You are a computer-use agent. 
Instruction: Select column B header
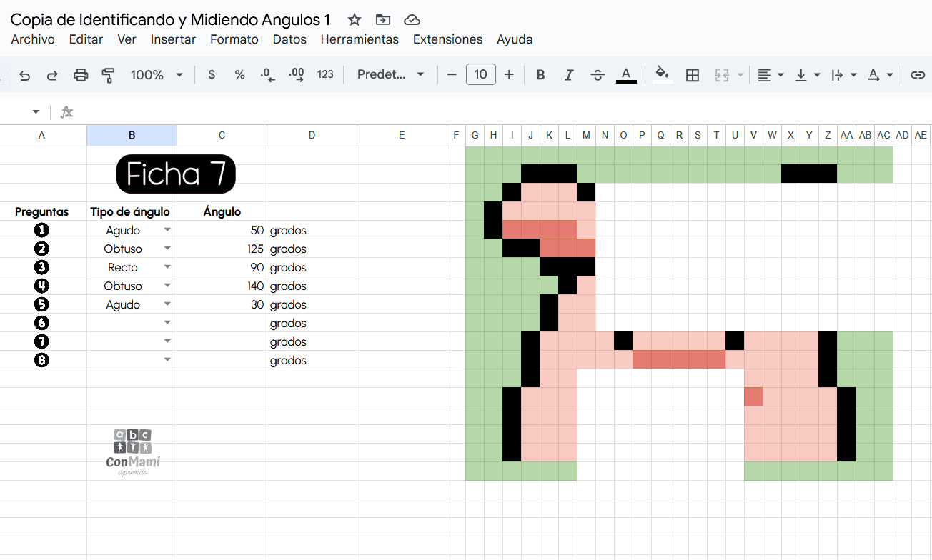[132, 135]
